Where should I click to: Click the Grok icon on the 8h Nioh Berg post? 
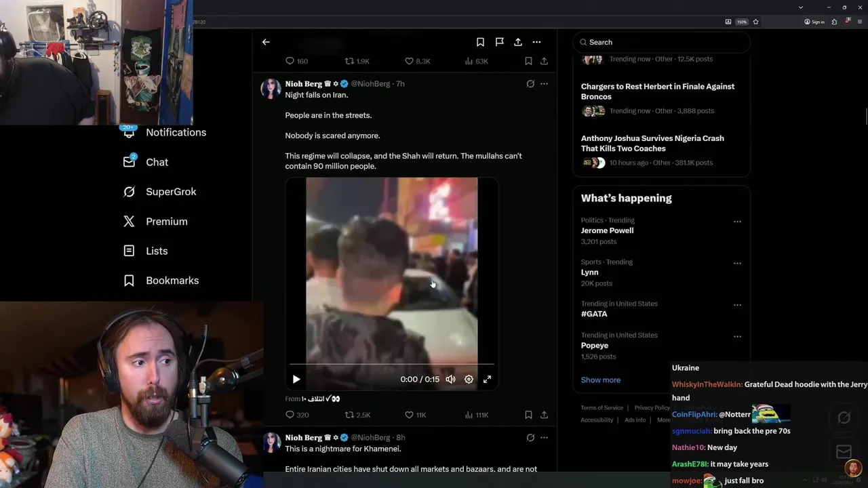530,438
